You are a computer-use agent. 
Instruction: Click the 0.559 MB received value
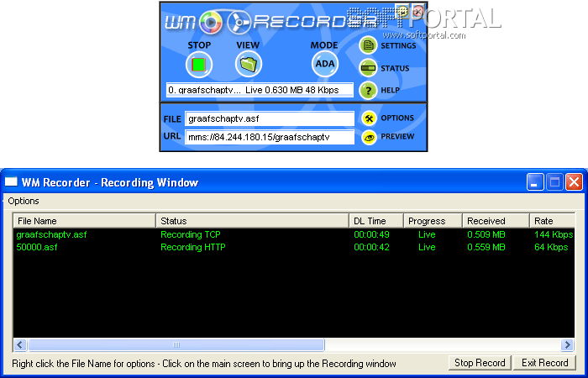pyautogui.click(x=486, y=248)
